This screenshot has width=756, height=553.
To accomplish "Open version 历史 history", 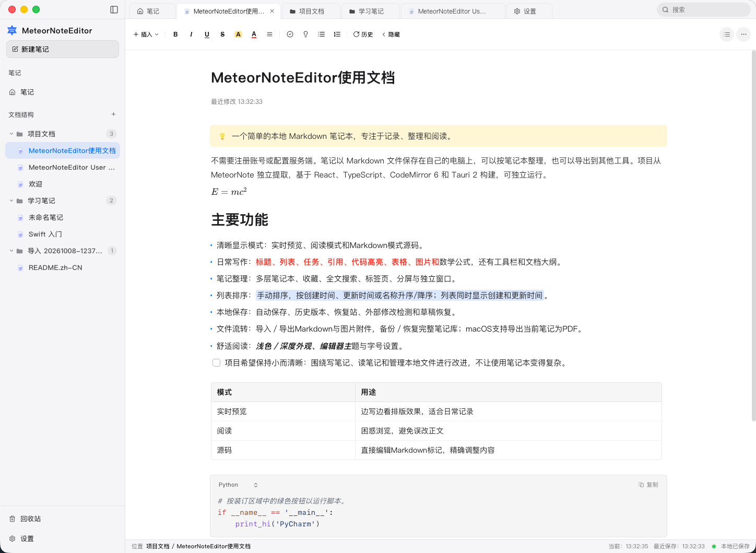I will (x=363, y=34).
